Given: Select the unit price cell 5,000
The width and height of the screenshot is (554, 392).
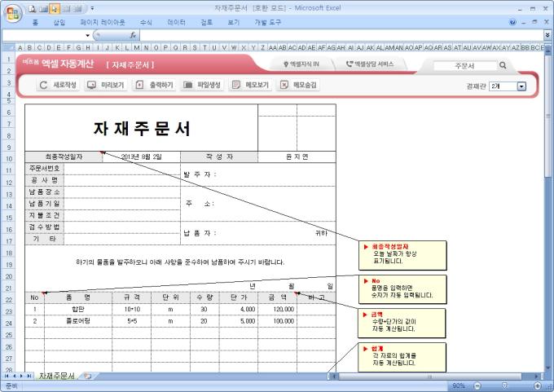Looking at the screenshot, I should (239, 321).
